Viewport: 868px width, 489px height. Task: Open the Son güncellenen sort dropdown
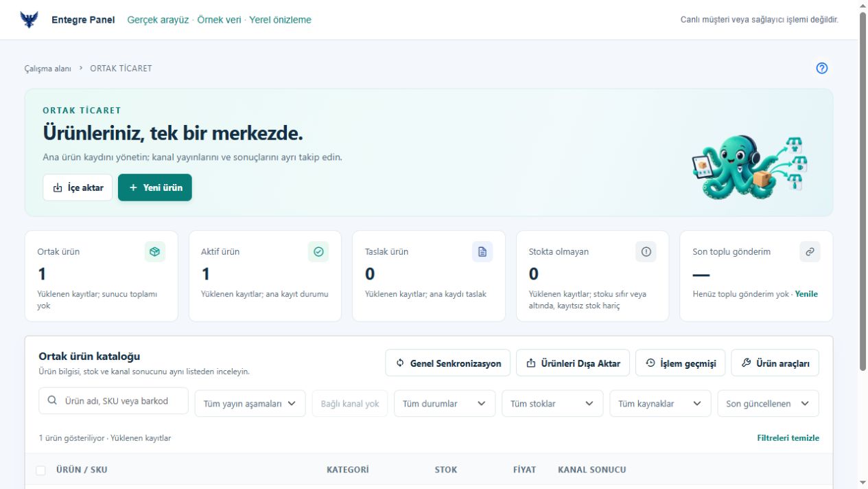point(768,404)
